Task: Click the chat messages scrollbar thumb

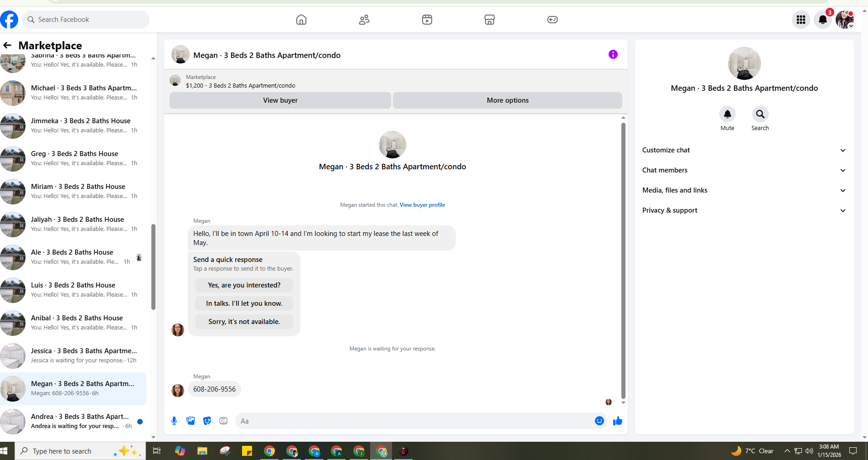Action: 623,261
